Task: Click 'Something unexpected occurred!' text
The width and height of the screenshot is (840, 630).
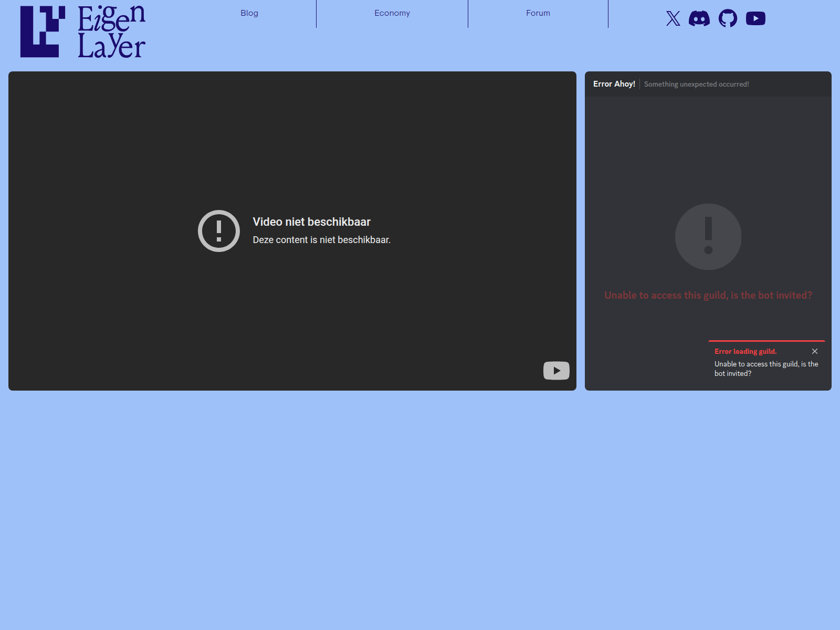Action: 697,84
